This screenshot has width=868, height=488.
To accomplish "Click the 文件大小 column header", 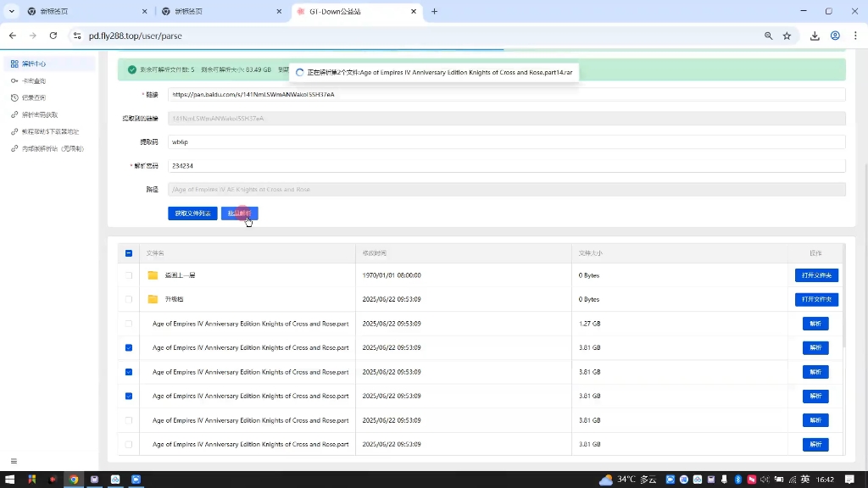I will [591, 252].
